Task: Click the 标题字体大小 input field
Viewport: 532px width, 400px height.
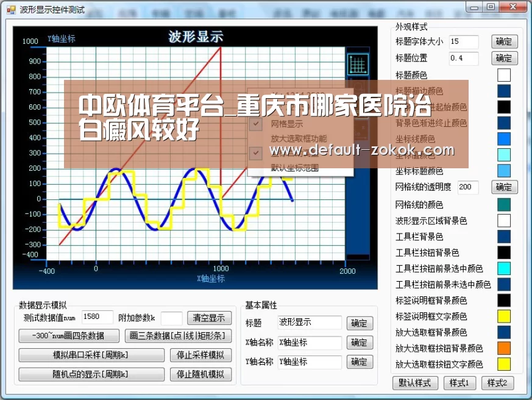Action: click(464, 41)
